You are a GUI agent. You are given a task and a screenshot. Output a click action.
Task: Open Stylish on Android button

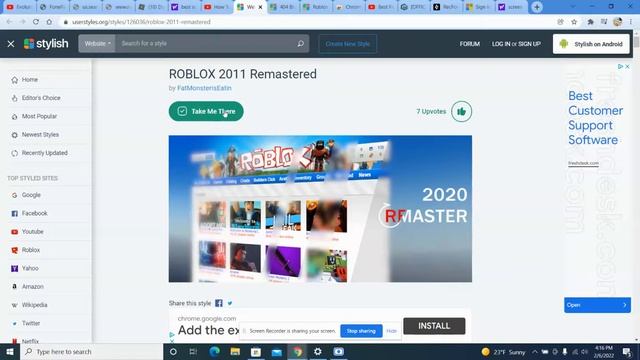[x=591, y=44]
